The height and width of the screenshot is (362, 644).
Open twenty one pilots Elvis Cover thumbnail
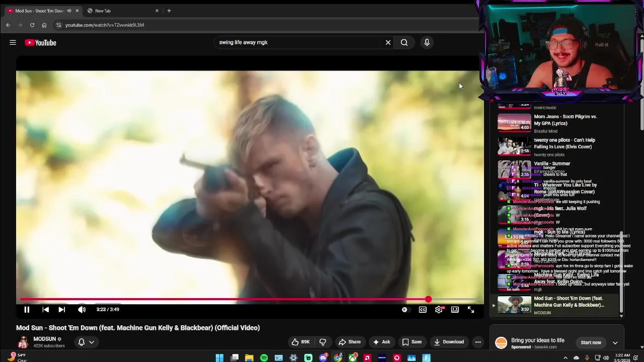(514, 146)
